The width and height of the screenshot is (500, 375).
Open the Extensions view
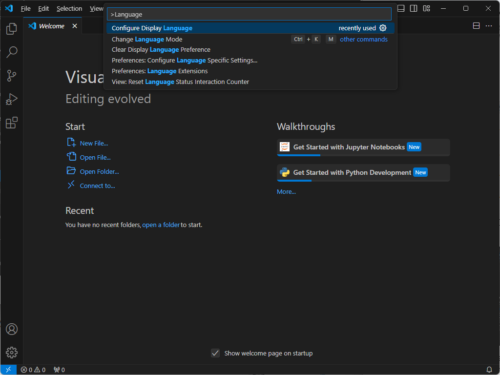[12, 123]
